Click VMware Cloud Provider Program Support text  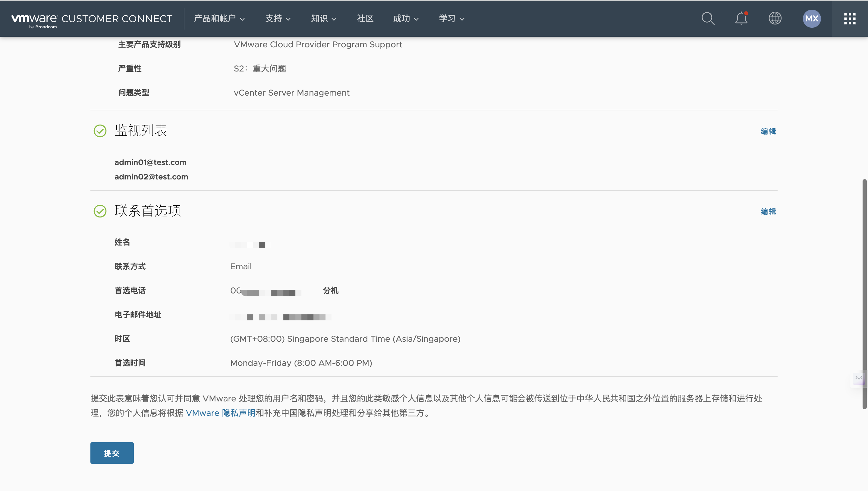pos(318,45)
